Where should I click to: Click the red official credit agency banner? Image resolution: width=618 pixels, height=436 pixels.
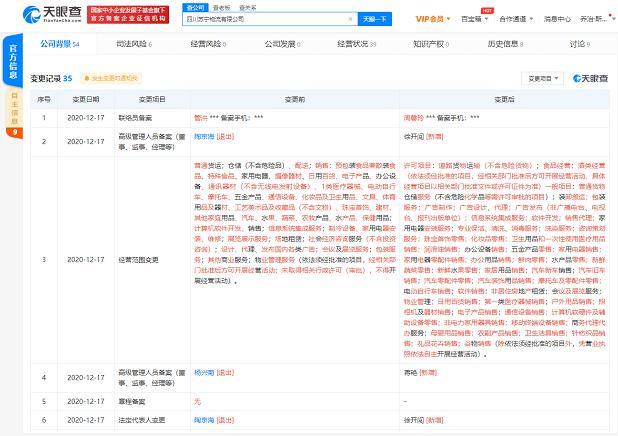tap(128, 15)
